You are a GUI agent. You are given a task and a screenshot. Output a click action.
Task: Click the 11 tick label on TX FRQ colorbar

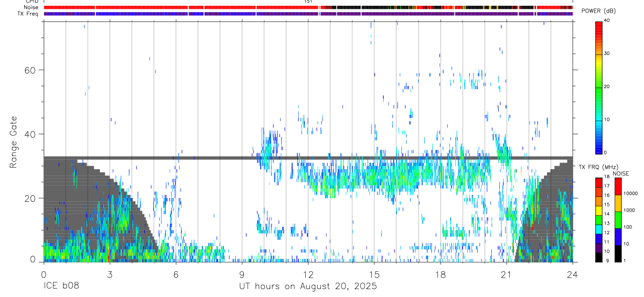(x=607, y=242)
